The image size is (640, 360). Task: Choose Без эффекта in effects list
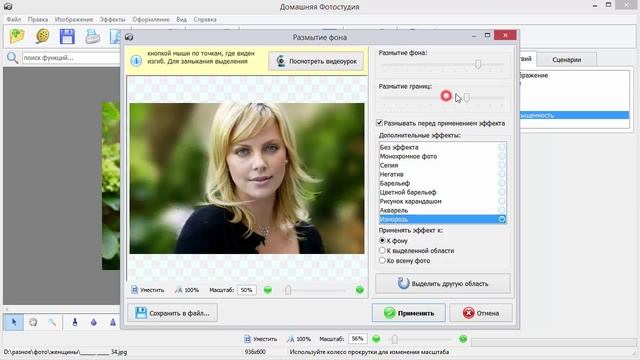[x=442, y=147]
